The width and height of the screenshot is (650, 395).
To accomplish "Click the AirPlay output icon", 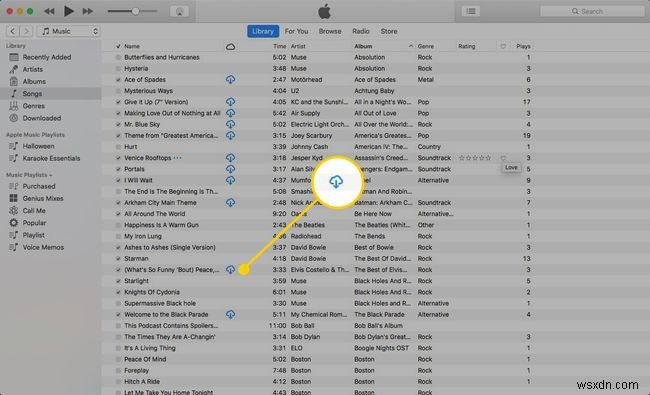I will (179, 11).
